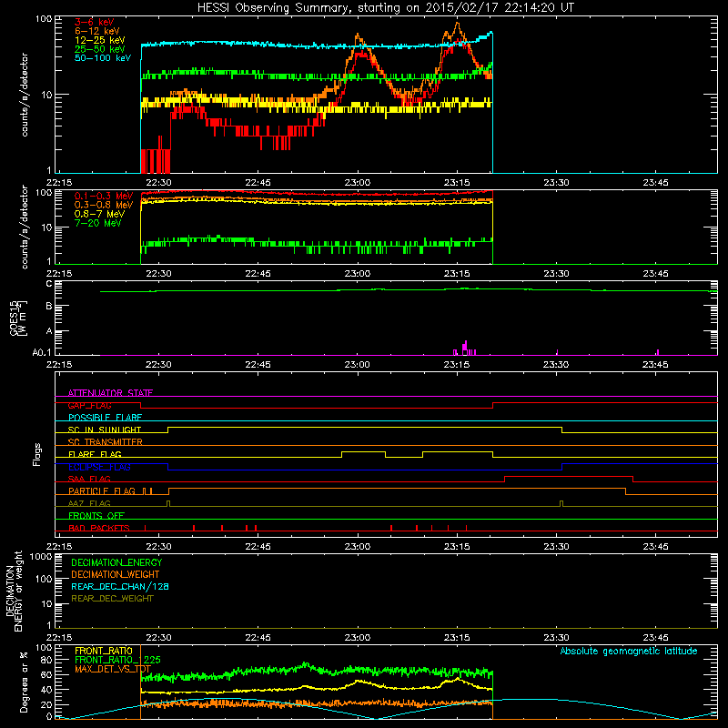This screenshot has width=728, height=728.
Task: Click the DECIMATION_WEIGHT legend label
Action: [x=116, y=574]
